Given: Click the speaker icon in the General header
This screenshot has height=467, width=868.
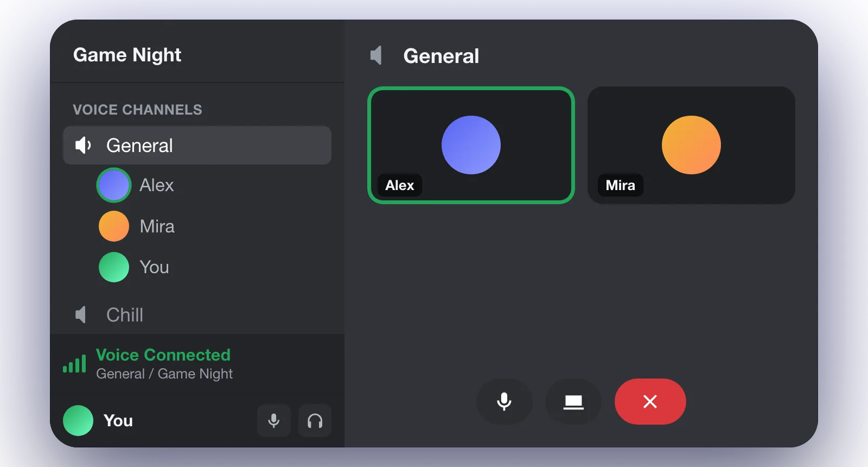Looking at the screenshot, I should 376,55.
